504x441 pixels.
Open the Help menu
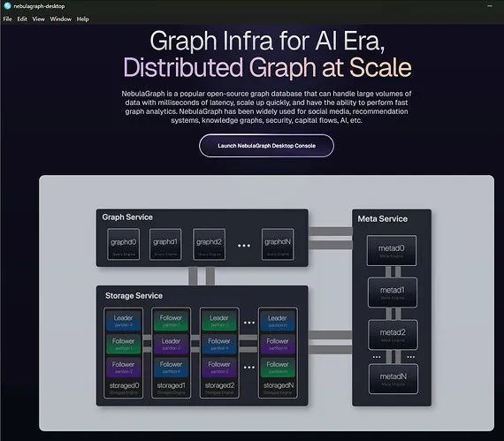point(82,19)
